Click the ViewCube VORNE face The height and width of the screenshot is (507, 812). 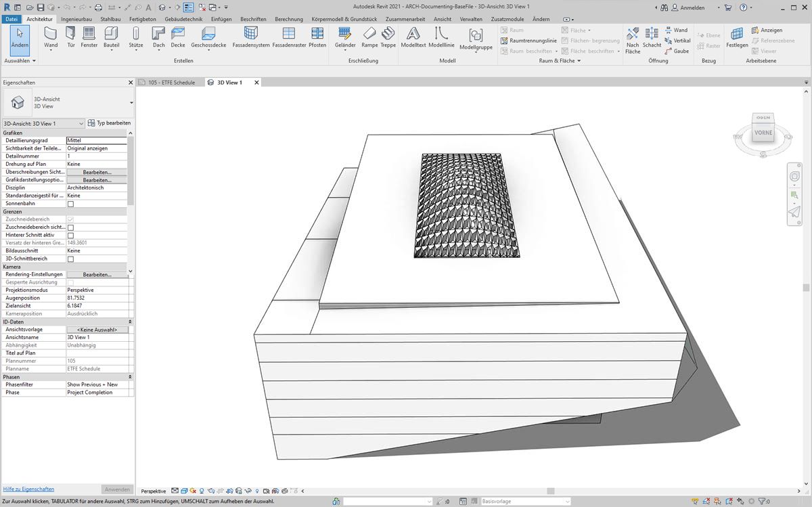[763, 133]
